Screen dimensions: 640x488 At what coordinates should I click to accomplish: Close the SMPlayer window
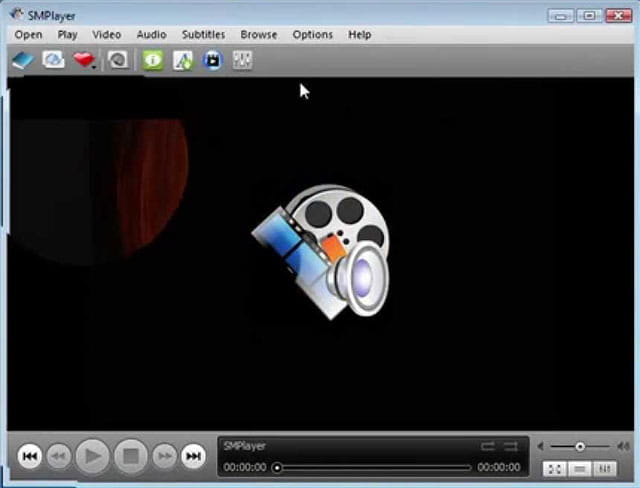[x=618, y=16]
